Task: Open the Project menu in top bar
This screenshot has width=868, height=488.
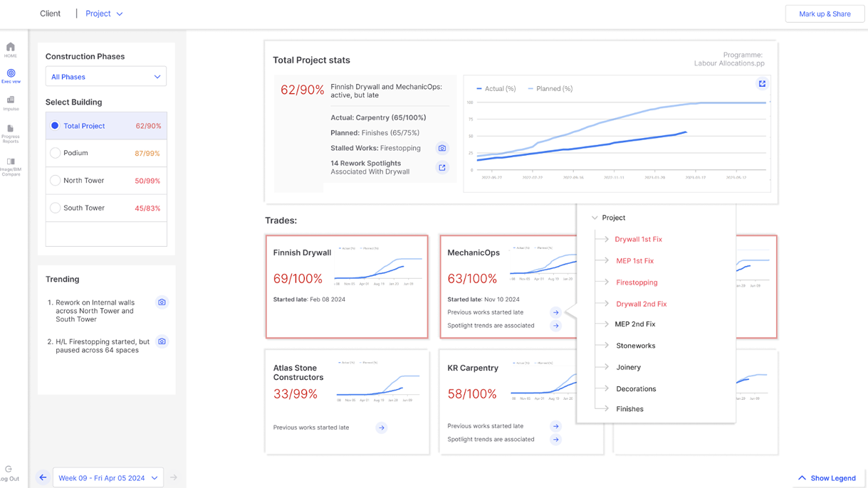Action: tap(102, 13)
